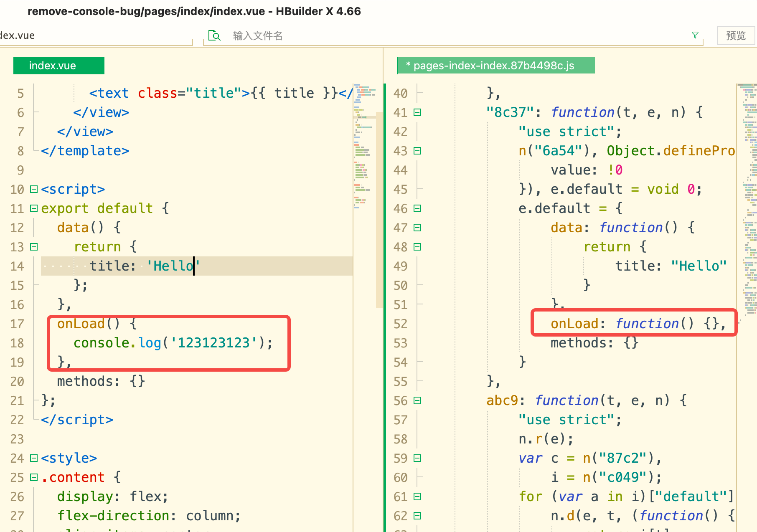Switch to pages-index-index.87b4498c.js tab
This screenshot has height=532, width=757.
(495, 66)
